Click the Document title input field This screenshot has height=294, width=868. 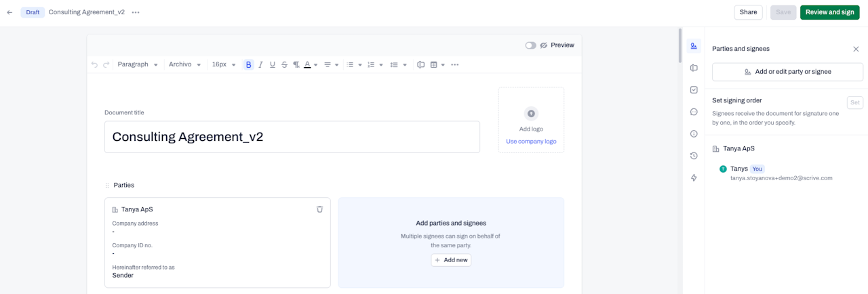click(x=292, y=137)
